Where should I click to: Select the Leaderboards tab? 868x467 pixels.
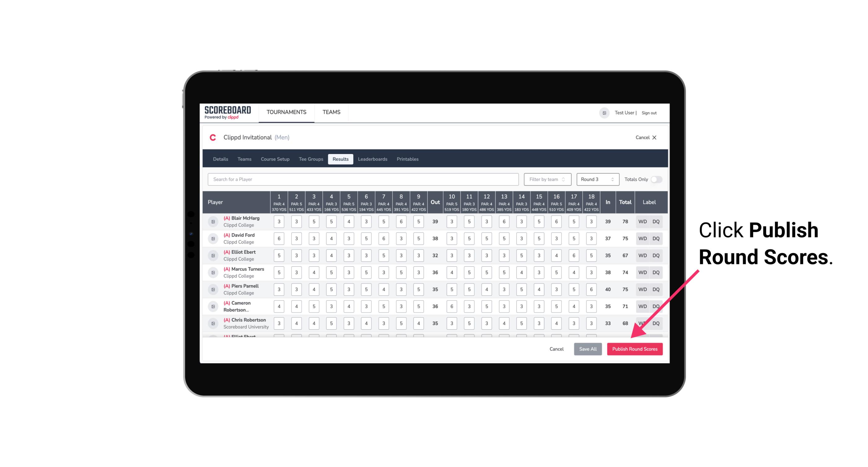(x=372, y=159)
